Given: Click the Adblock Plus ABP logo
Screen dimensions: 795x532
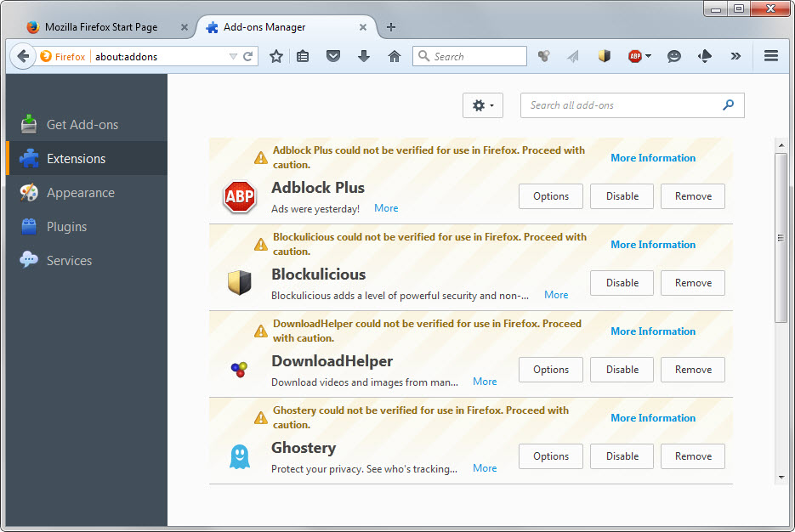Looking at the screenshot, I should pyautogui.click(x=239, y=196).
